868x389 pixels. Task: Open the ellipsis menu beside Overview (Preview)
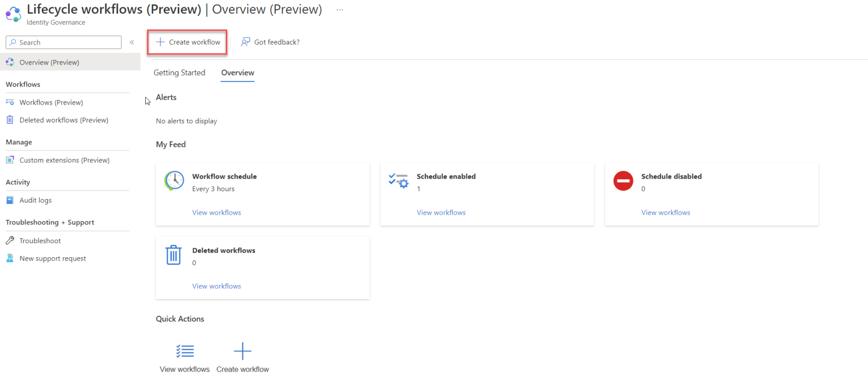tap(339, 9)
